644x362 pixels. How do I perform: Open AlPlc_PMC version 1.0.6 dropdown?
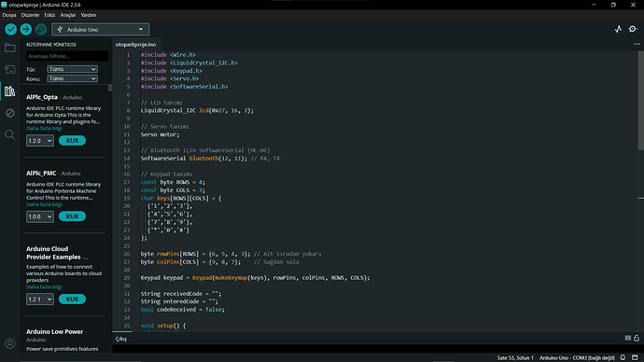pyautogui.click(x=40, y=216)
